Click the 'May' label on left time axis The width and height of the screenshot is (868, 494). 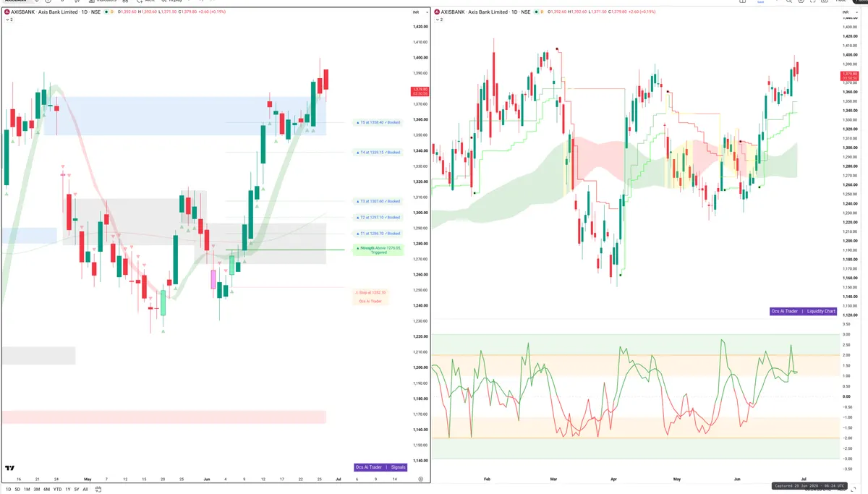pos(88,479)
